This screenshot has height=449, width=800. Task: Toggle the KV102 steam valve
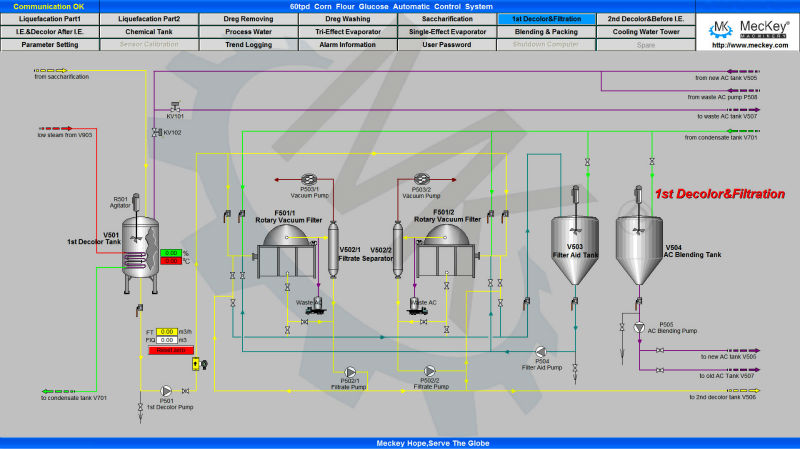click(x=155, y=133)
